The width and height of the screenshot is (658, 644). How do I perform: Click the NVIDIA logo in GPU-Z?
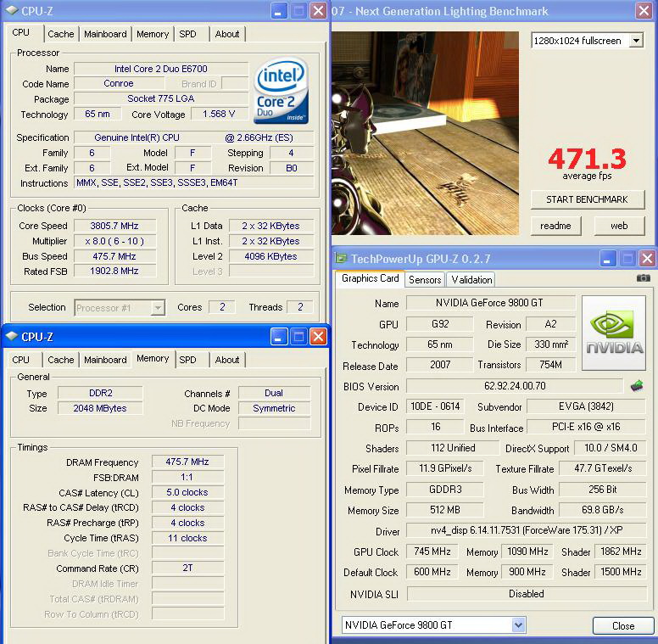[x=614, y=333]
